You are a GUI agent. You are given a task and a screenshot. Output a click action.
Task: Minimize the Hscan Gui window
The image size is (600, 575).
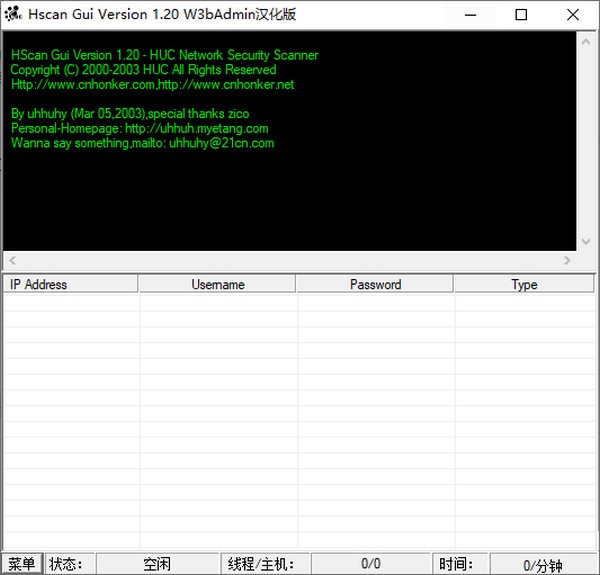(x=471, y=15)
